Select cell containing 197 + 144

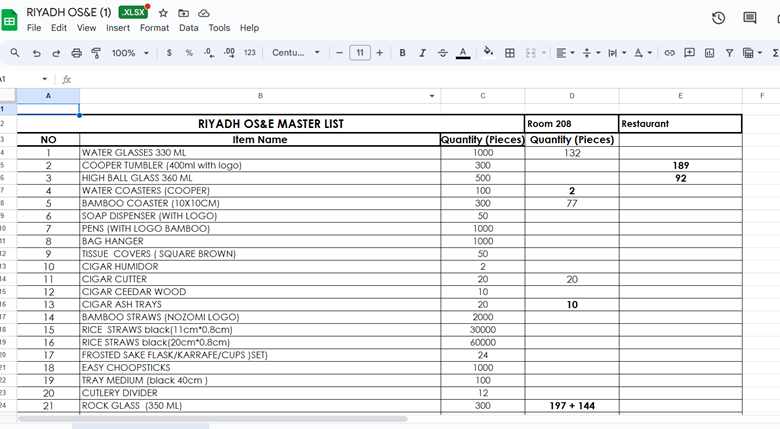(572, 406)
